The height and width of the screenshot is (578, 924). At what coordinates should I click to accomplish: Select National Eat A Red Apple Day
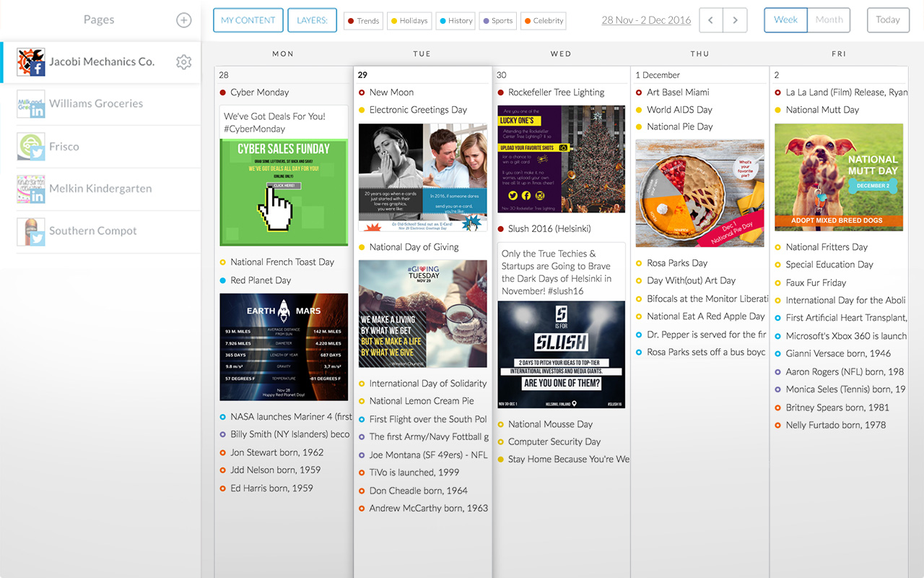(706, 316)
